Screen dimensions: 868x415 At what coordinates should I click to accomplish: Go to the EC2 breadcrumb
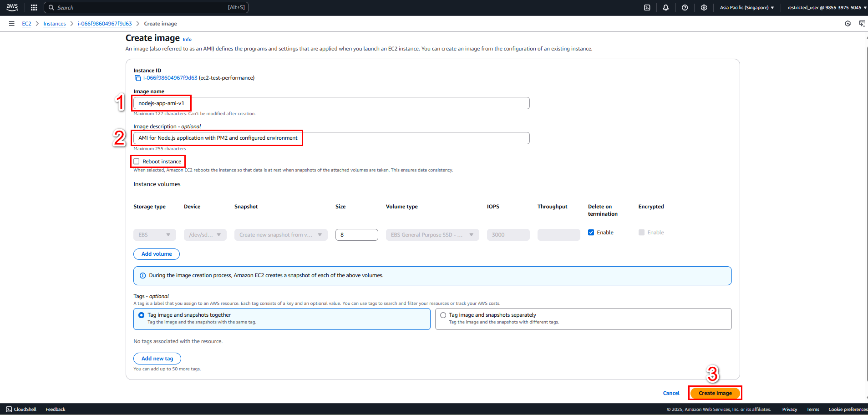coord(27,24)
